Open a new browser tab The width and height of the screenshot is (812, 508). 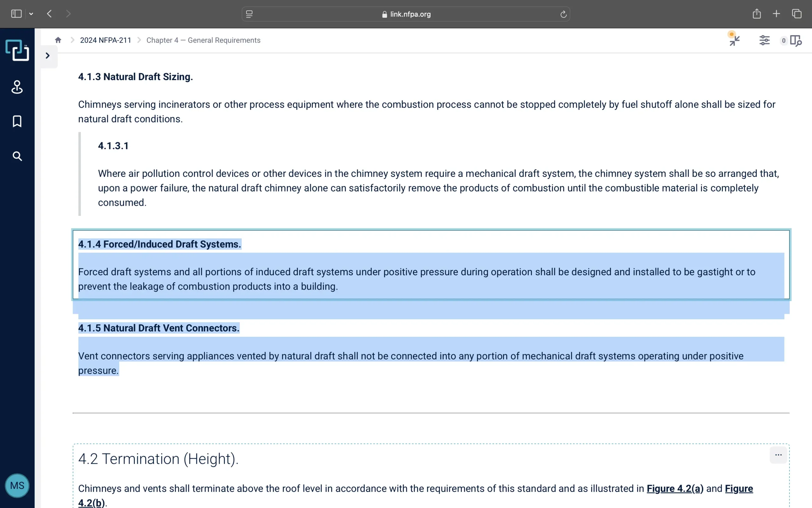click(776, 14)
